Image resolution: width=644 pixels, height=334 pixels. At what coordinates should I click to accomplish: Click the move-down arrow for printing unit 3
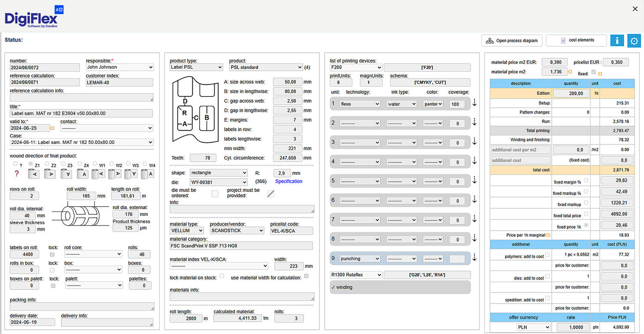pos(474,141)
